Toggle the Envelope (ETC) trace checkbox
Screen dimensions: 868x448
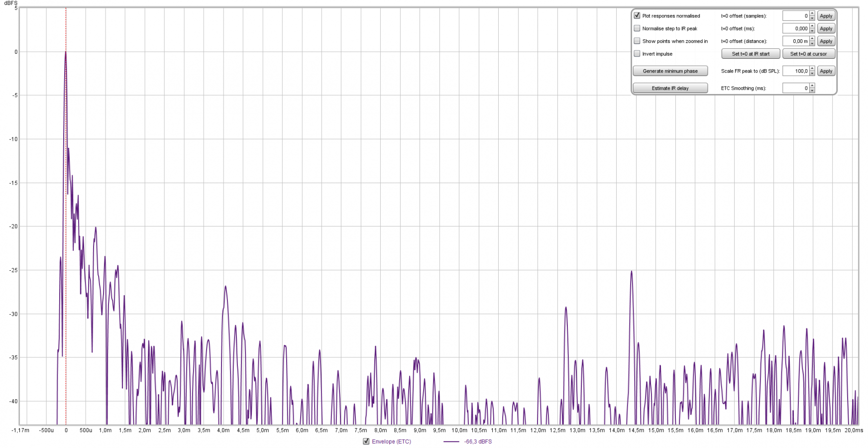(x=366, y=442)
